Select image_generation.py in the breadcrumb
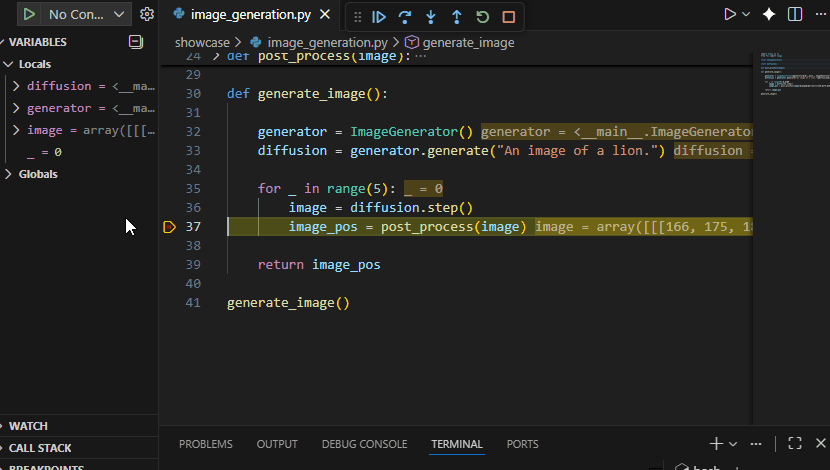The image size is (830, 470). point(327,42)
